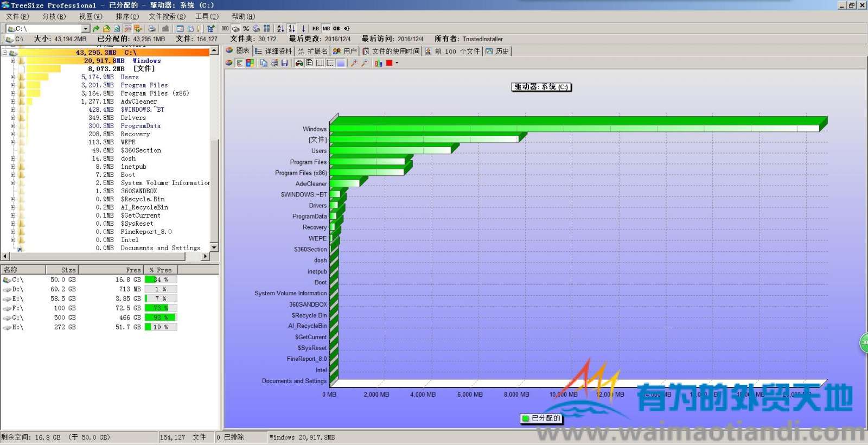Viewport: 868px width, 445px height.
Task: Toggle the MB size unit button
Action: [x=326, y=29]
